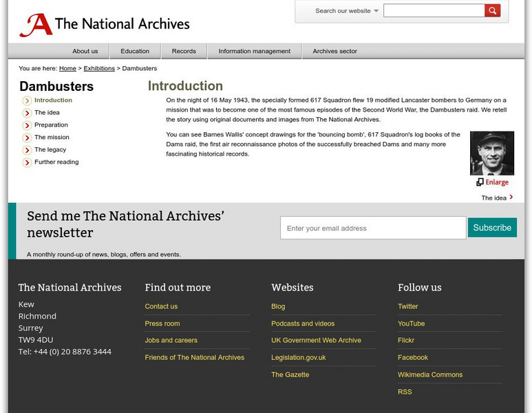Open The National Archives logo

(x=105, y=24)
